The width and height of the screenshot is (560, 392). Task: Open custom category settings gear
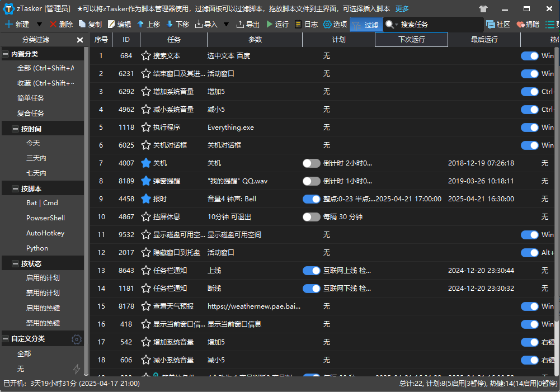(x=77, y=338)
